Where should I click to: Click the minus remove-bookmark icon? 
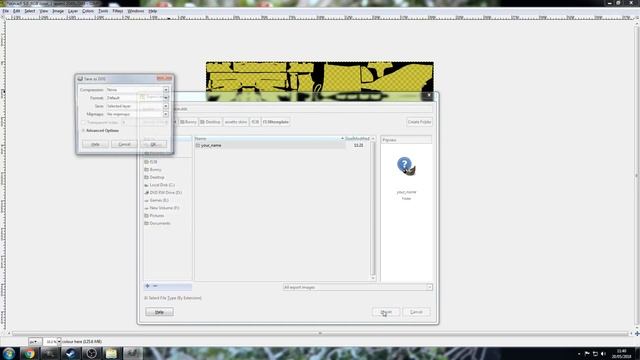pyautogui.click(x=155, y=286)
